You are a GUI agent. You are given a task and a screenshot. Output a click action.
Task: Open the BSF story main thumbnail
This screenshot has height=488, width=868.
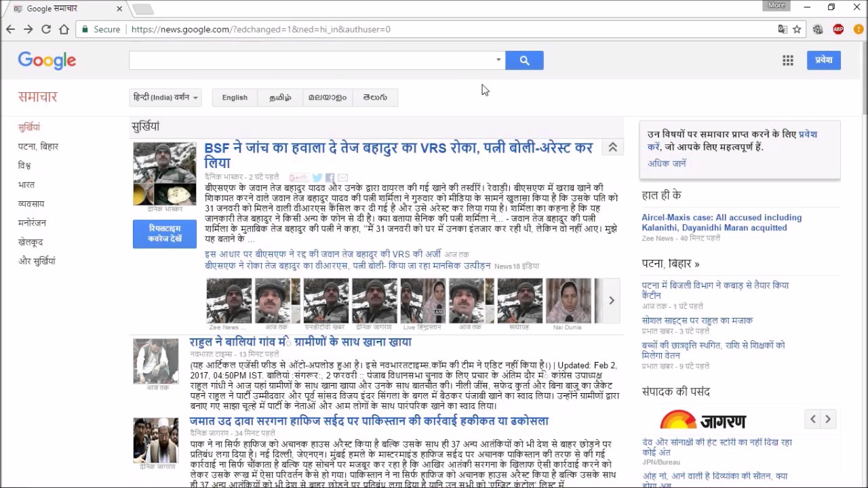[164, 174]
